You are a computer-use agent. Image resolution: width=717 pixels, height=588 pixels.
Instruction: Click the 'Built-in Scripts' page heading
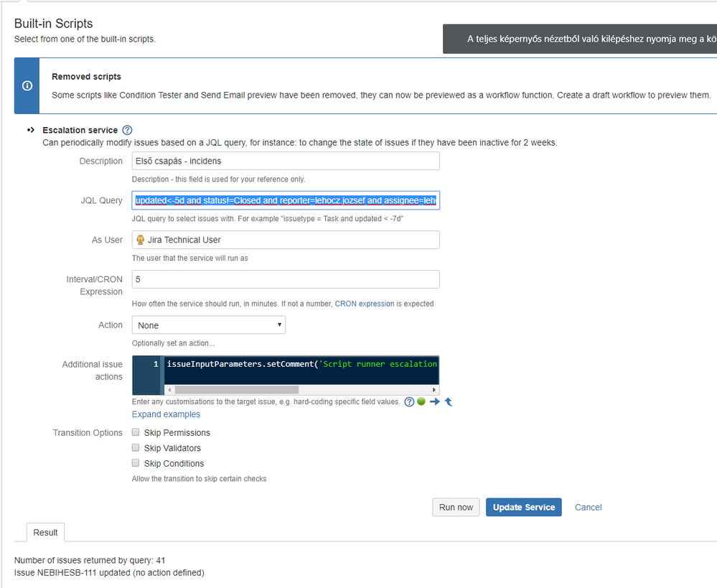[54, 24]
